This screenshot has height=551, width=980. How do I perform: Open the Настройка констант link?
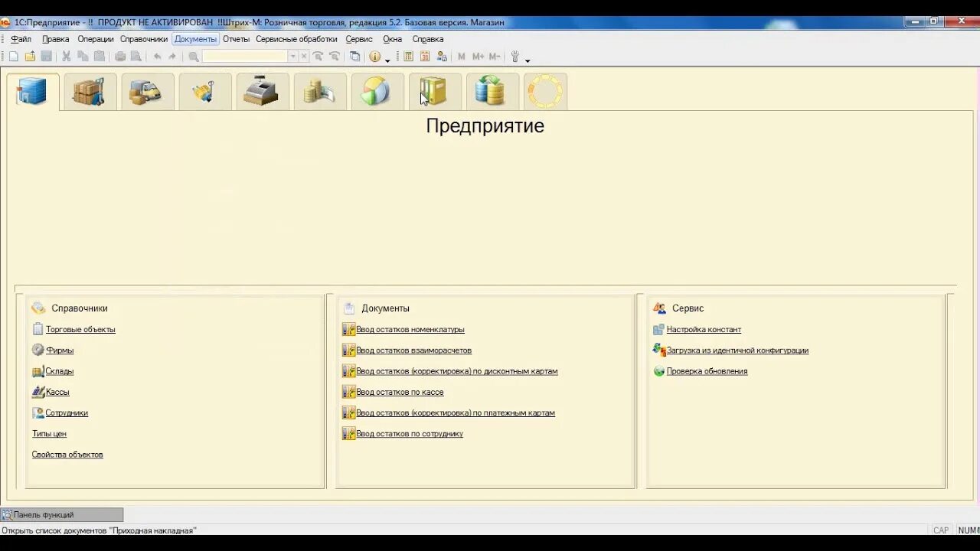tap(704, 330)
